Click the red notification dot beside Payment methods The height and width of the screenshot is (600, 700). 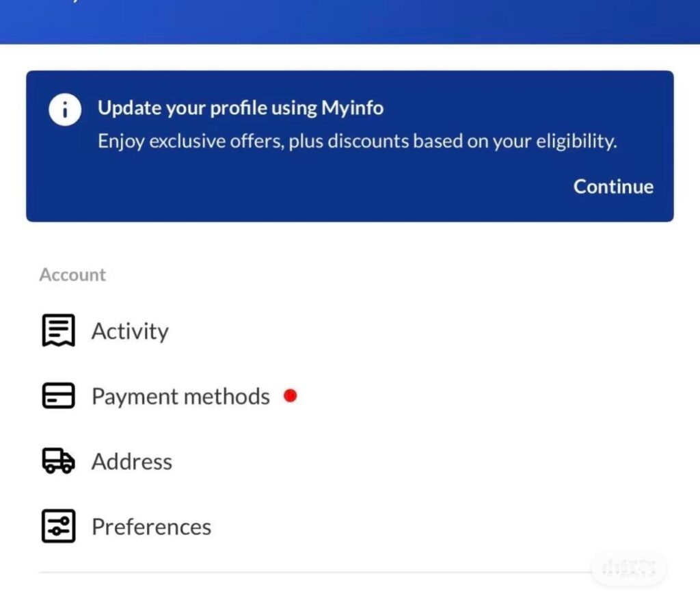(291, 395)
